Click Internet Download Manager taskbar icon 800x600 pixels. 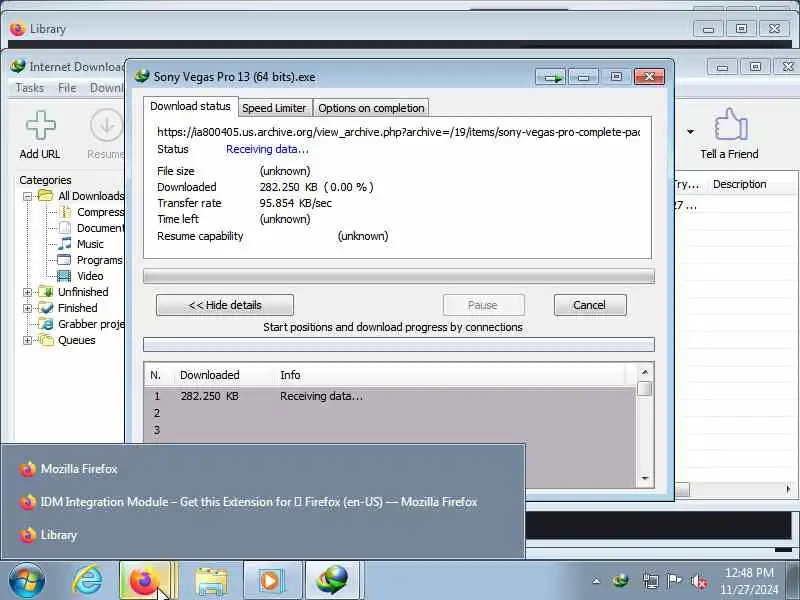tap(333, 581)
